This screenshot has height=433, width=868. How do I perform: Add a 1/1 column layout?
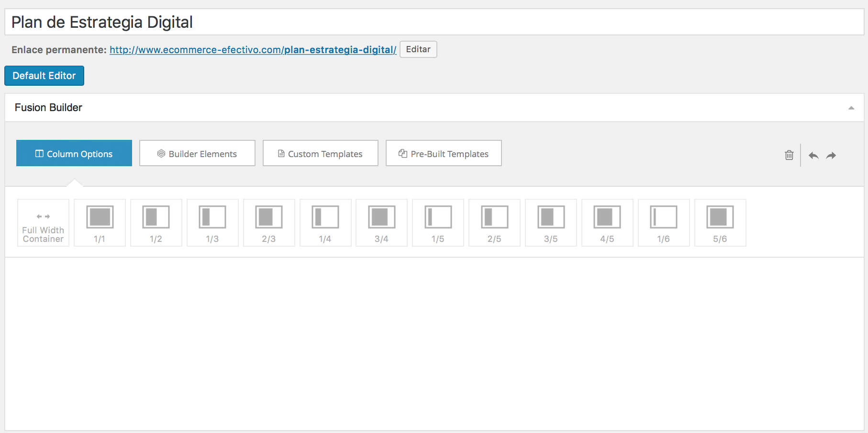coord(100,223)
